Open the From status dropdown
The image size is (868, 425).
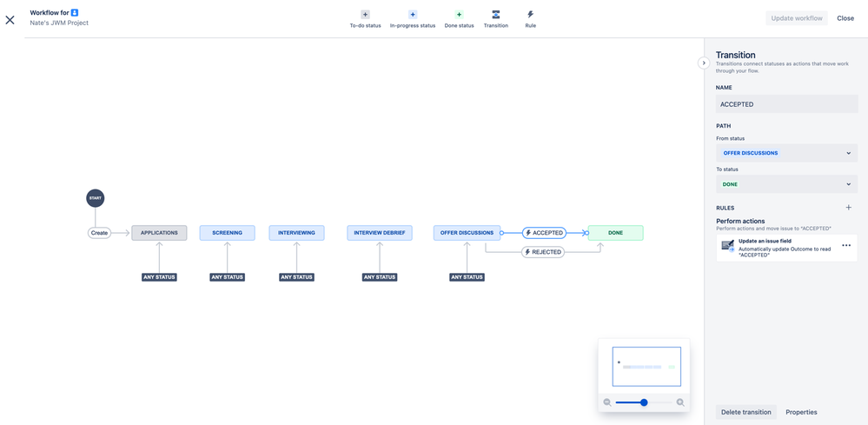pos(786,153)
